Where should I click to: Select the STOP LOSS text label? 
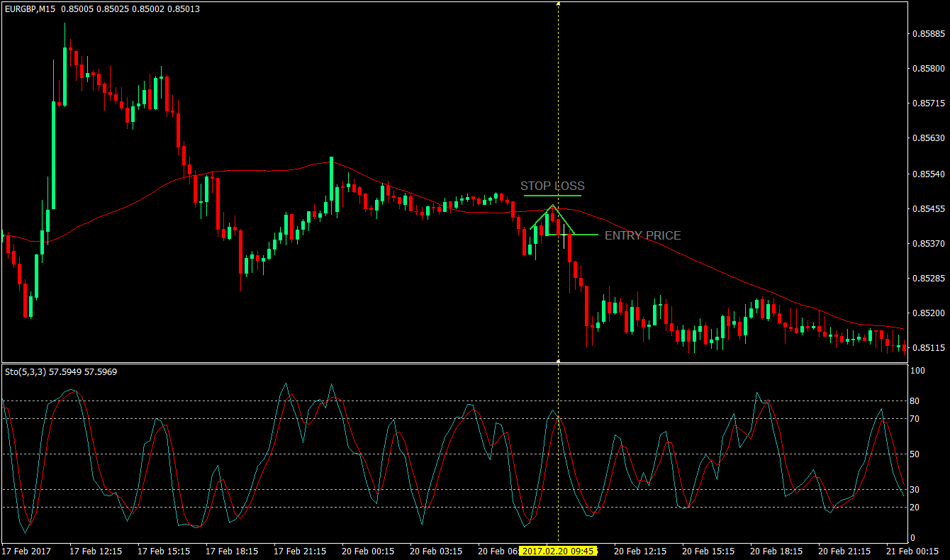click(x=553, y=186)
